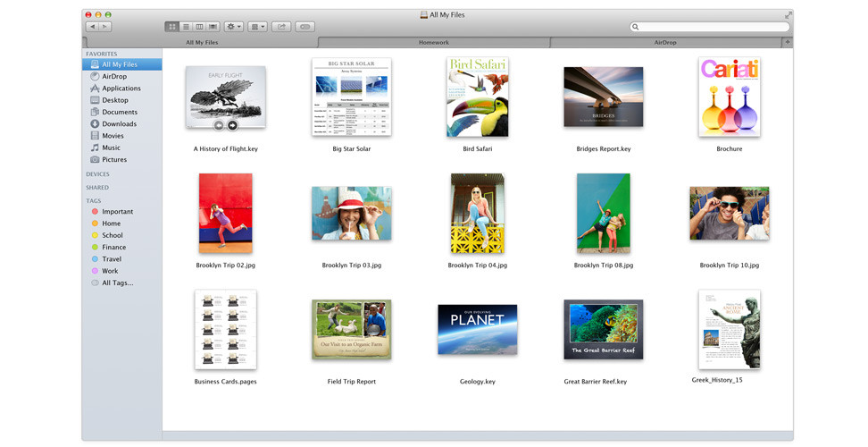
Task: Add a new tab with plus button
Action: click(x=787, y=42)
